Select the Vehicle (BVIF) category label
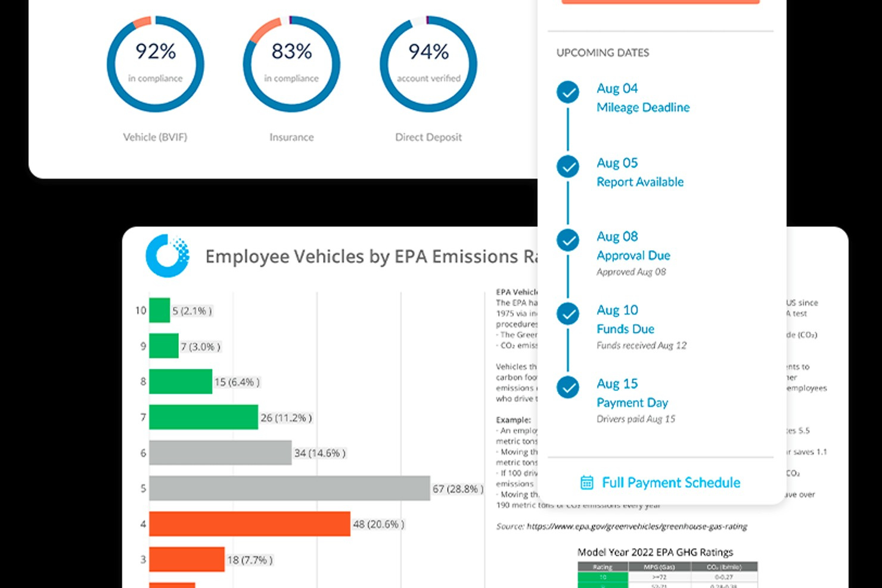 [x=155, y=136]
